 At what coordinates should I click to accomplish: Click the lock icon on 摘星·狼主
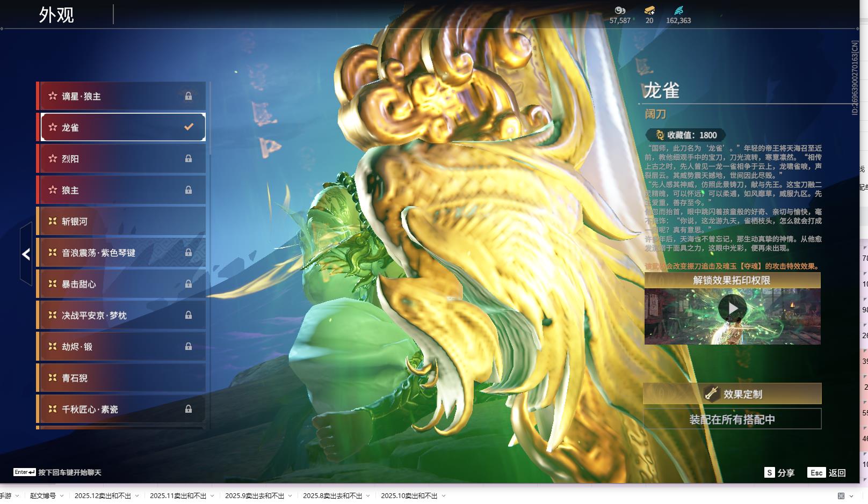(189, 96)
